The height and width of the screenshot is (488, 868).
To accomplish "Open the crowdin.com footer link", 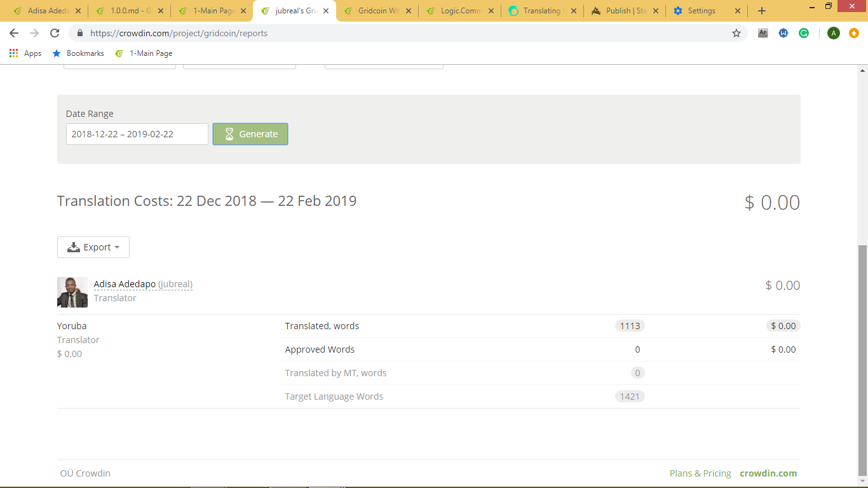I will click(x=768, y=473).
